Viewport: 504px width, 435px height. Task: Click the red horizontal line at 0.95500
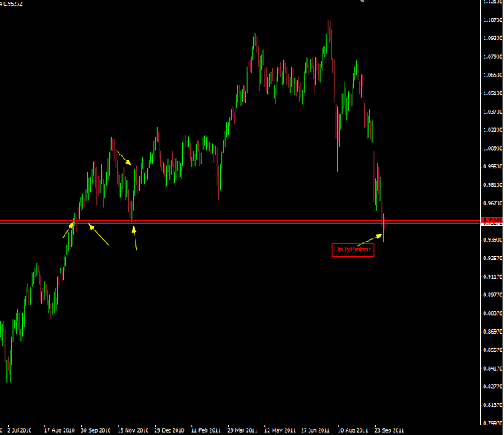240,221
